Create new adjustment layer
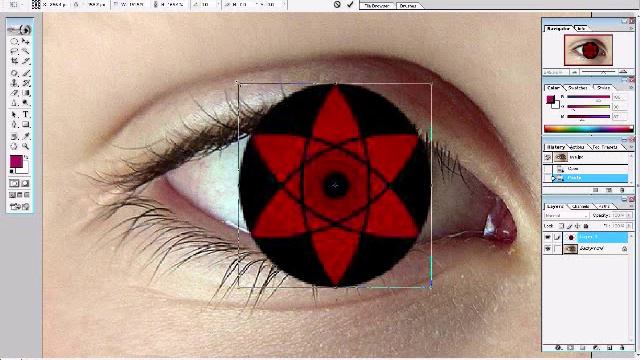640x360 pixels. 596,348
